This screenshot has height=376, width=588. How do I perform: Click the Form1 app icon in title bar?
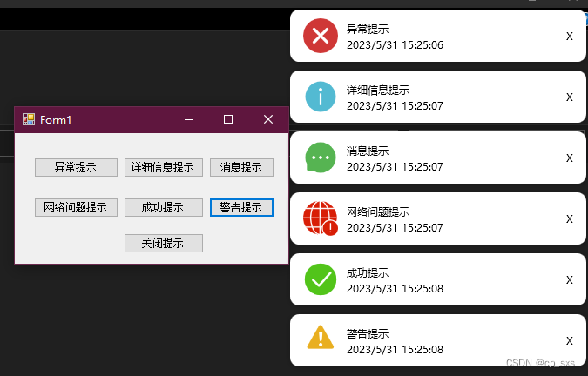pos(29,119)
